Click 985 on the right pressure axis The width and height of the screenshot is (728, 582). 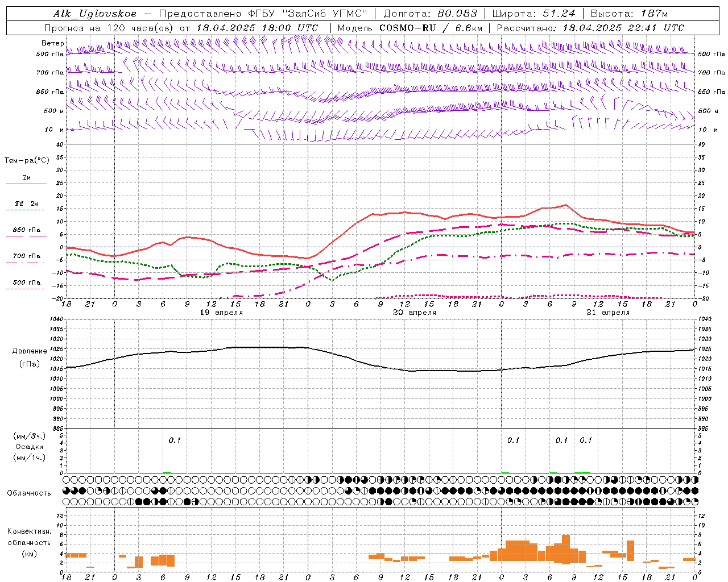704,429
